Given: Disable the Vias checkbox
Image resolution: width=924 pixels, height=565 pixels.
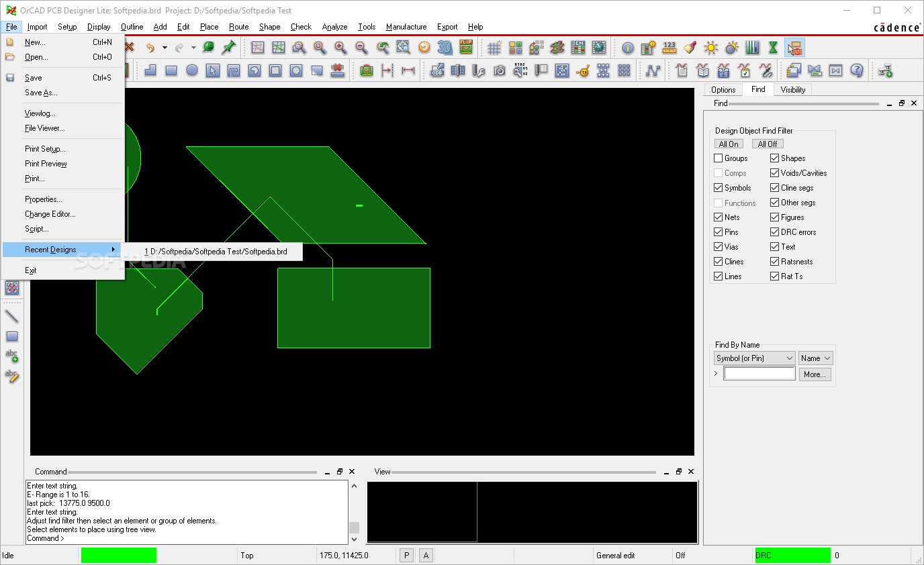Looking at the screenshot, I should pyautogui.click(x=719, y=247).
